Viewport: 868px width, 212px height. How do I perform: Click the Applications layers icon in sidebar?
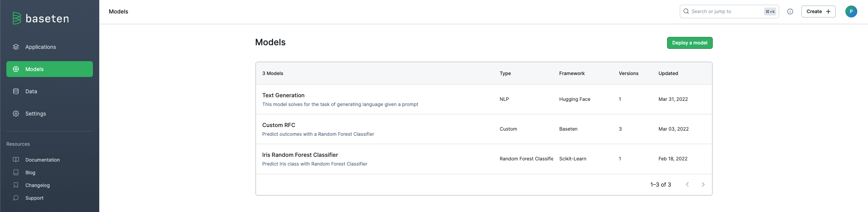[x=16, y=47]
